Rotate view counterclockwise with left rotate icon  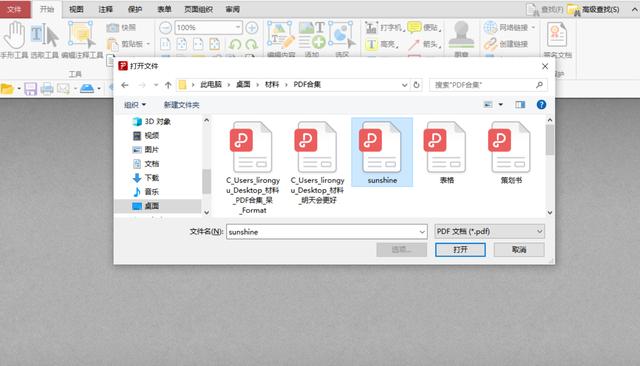[x=235, y=44]
